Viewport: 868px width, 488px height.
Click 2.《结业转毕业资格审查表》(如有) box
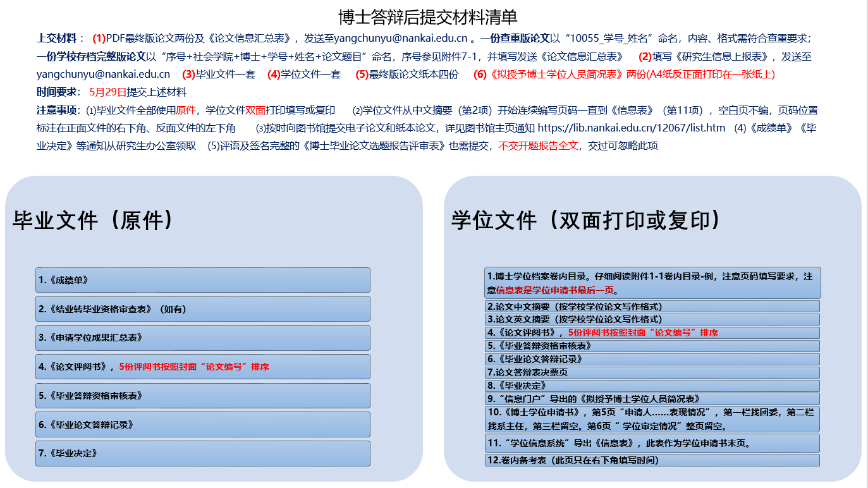click(202, 309)
